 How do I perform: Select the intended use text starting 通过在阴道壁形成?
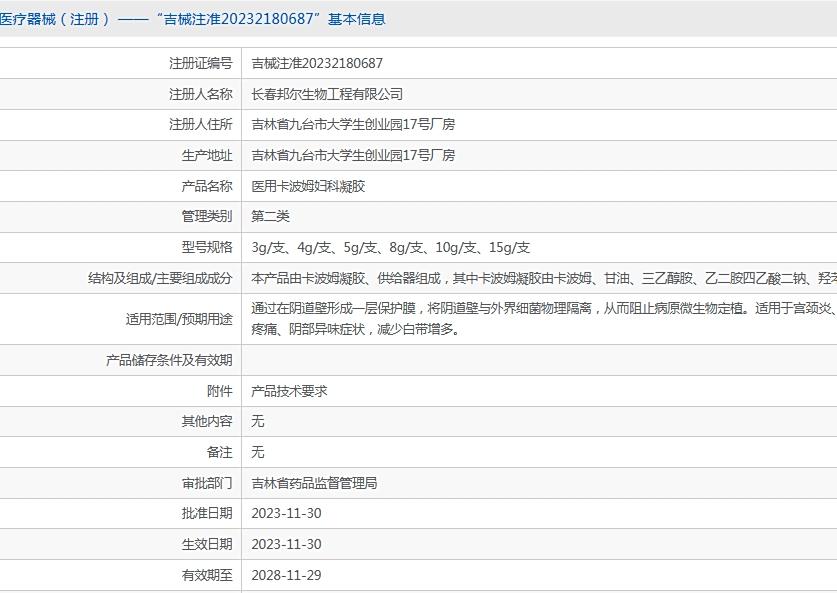(x=544, y=319)
